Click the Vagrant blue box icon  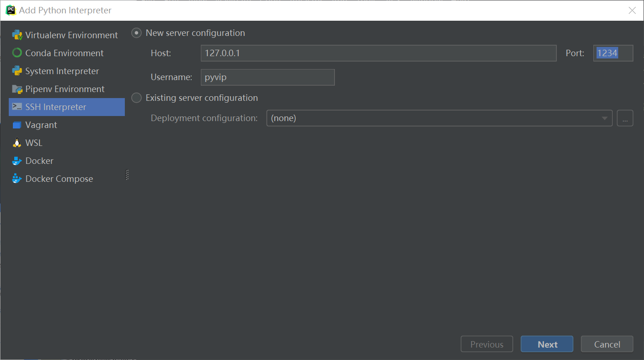tap(17, 125)
